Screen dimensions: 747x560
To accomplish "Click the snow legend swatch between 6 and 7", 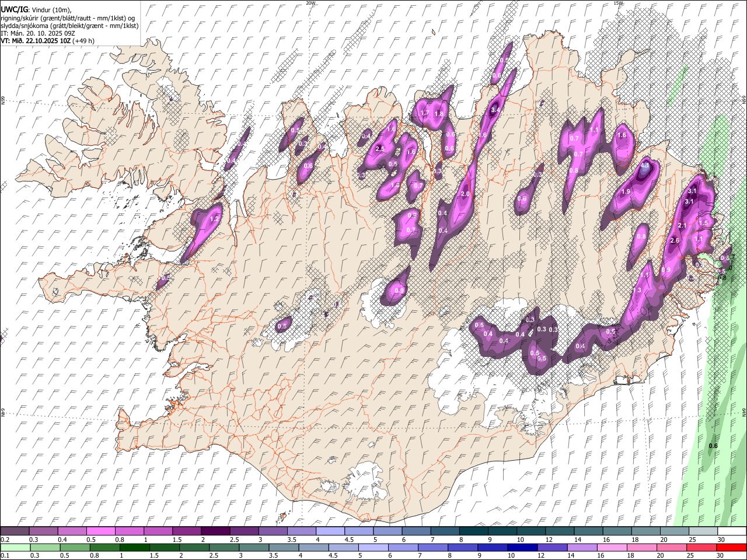I will click(x=416, y=531).
